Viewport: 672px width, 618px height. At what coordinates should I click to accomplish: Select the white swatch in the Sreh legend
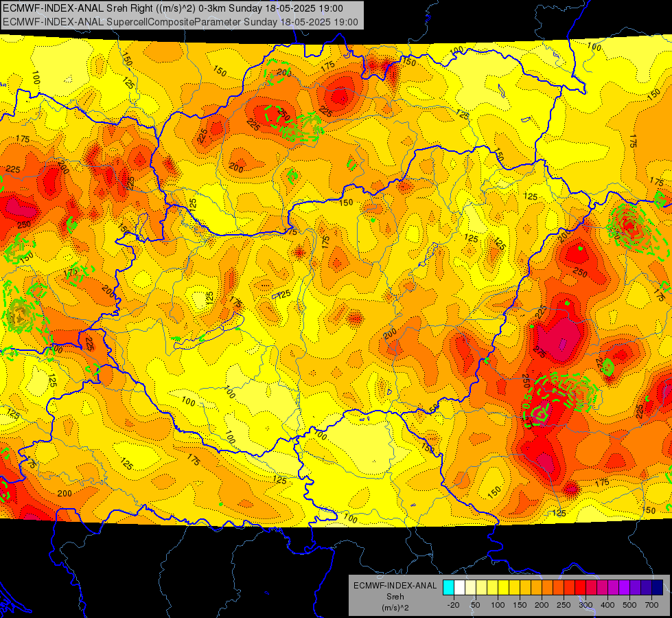click(459, 587)
